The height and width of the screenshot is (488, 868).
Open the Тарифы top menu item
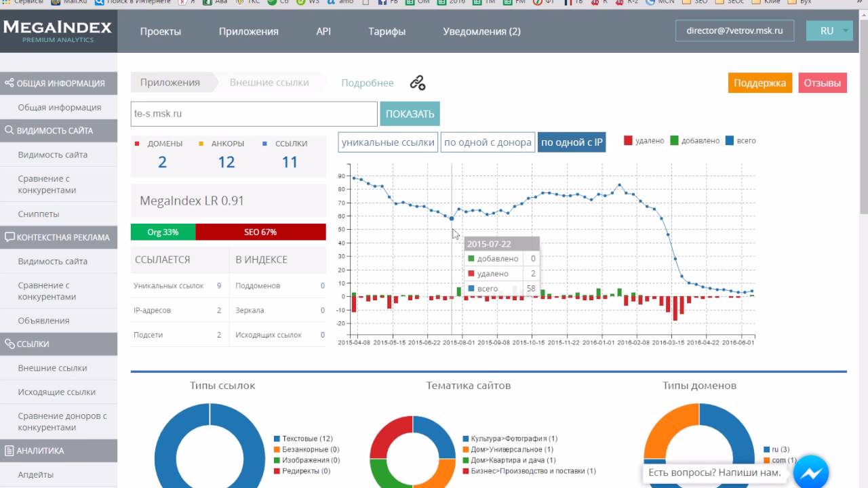(387, 32)
